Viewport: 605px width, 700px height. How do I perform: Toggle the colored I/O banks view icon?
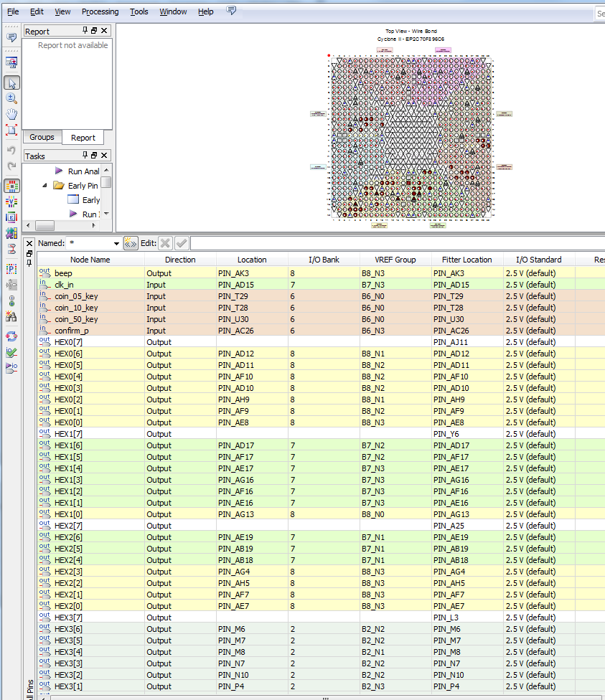click(11, 186)
